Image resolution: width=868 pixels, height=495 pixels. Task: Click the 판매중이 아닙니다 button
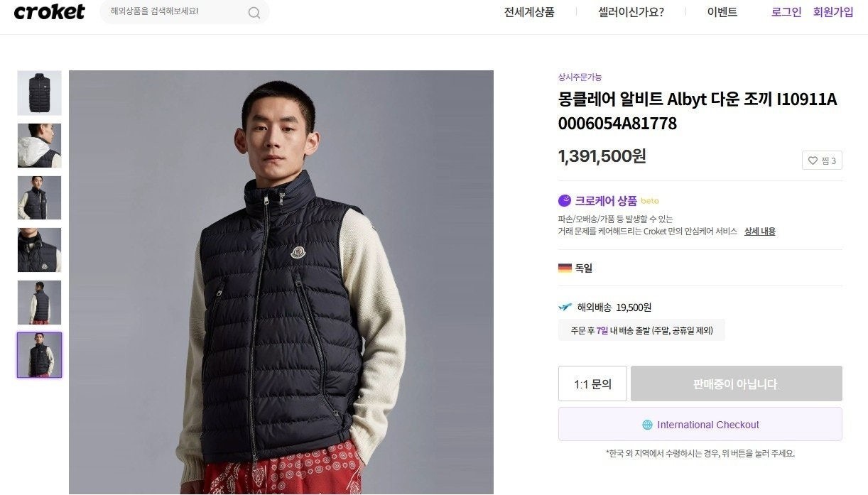point(737,384)
